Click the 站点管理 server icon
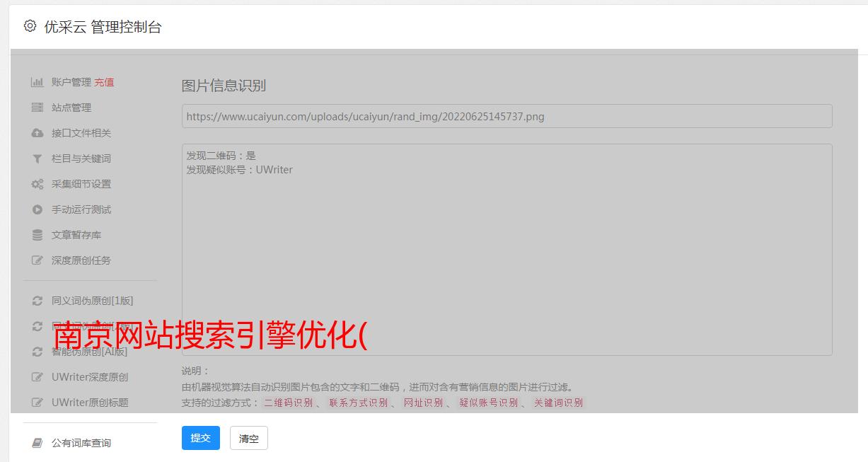The width and height of the screenshot is (868, 462). [x=37, y=108]
